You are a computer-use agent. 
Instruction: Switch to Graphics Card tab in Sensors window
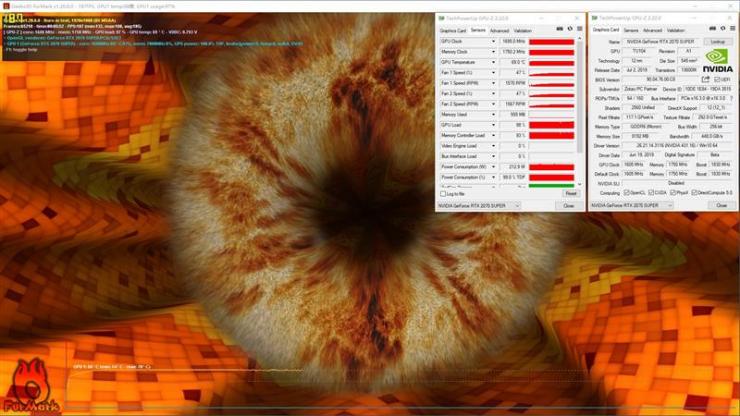[453, 31]
